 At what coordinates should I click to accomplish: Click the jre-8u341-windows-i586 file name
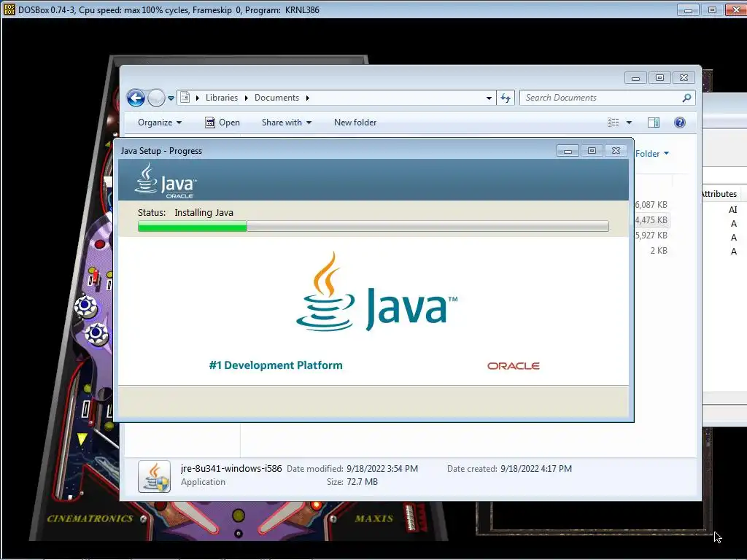click(x=231, y=469)
